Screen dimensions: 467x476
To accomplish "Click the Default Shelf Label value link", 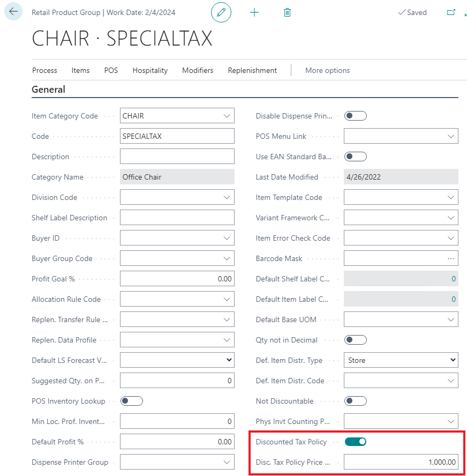I will [453, 279].
